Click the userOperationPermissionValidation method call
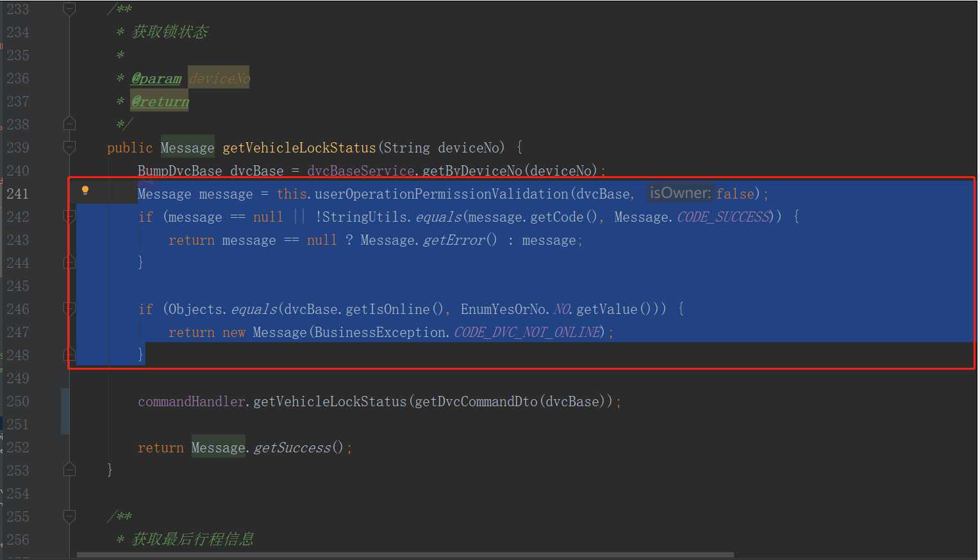This screenshot has height=560, width=980. point(442,194)
